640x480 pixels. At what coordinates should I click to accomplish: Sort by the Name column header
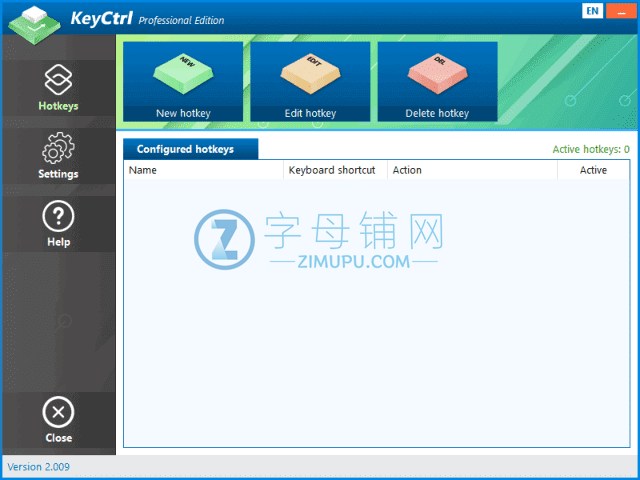(203, 170)
